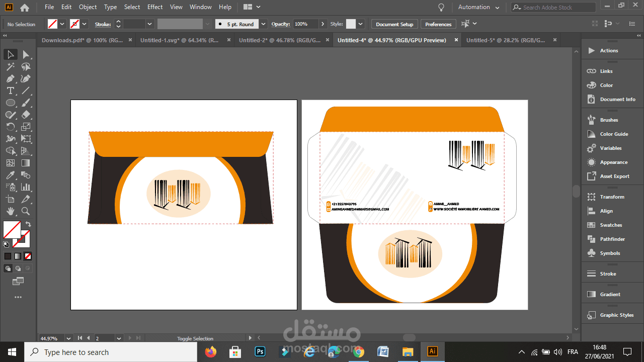Select the Line Segment tool
The image size is (644, 362).
click(26, 90)
